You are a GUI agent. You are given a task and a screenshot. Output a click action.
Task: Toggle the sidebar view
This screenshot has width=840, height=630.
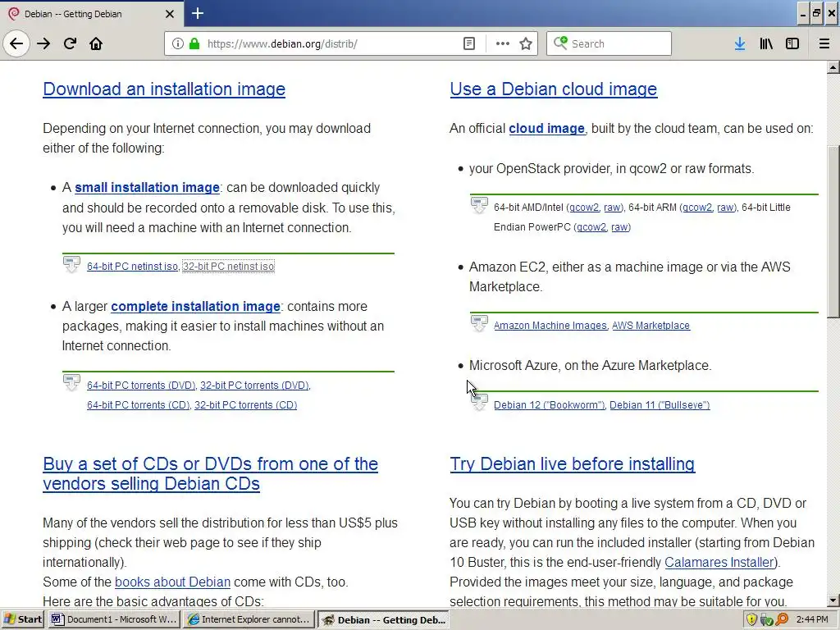click(792, 43)
